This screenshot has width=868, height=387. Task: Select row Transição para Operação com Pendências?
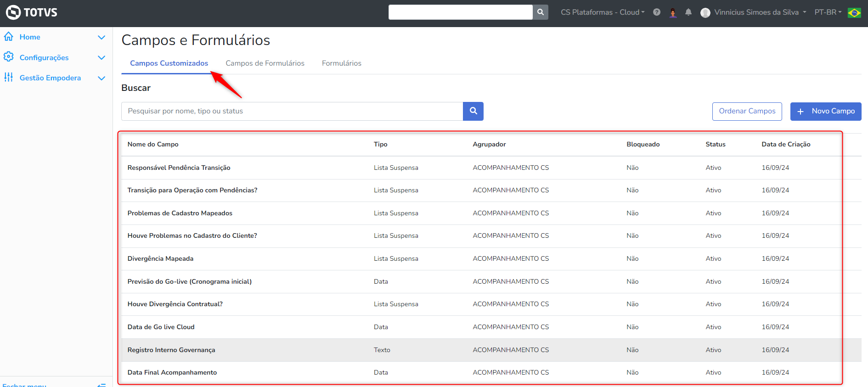coord(491,191)
